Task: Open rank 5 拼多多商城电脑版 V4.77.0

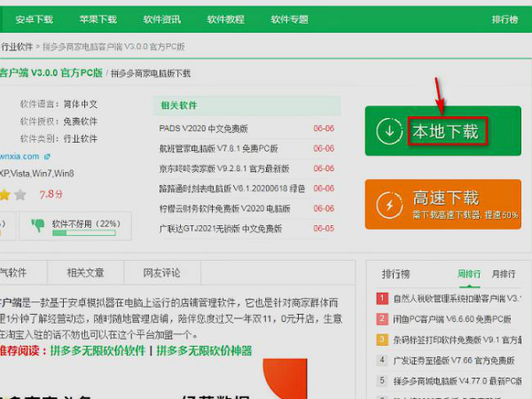Action: [457, 381]
